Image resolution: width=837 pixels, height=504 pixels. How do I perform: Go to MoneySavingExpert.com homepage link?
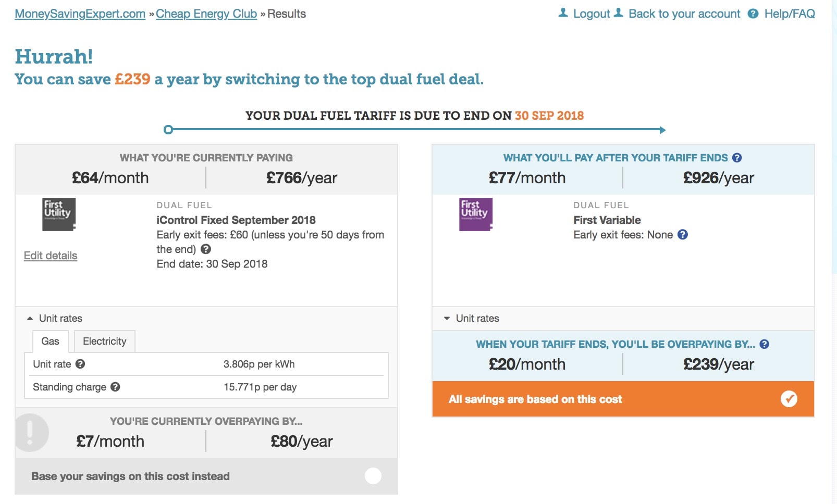pyautogui.click(x=80, y=14)
